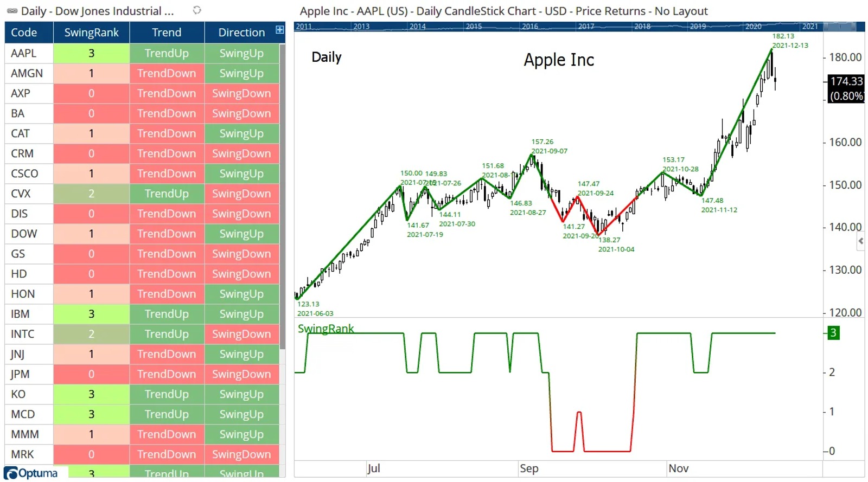The height and width of the screenshot is (482, 868).
Task: Click the watchlist vertical scrollbar
Action: tap(282, 195)
